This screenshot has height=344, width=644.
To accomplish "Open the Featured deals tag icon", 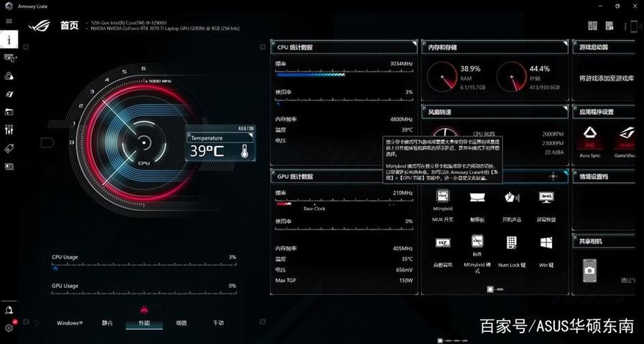I will point(9,148).
